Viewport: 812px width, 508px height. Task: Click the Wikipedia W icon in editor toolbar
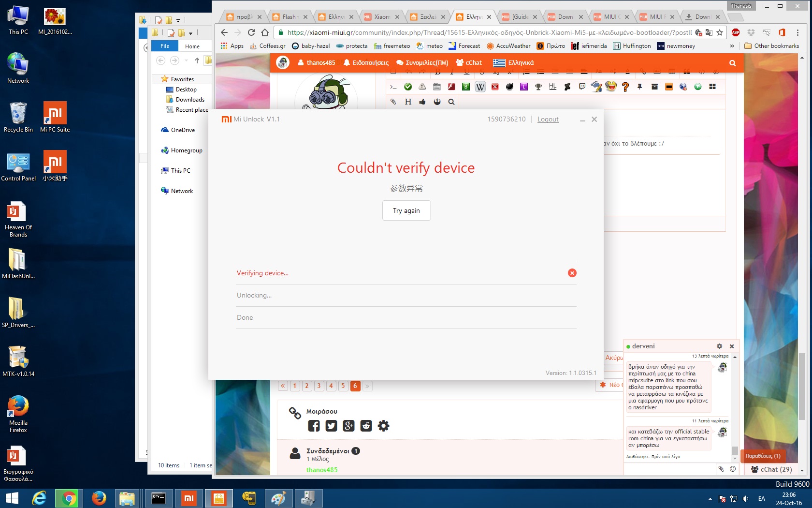(480, 87)
